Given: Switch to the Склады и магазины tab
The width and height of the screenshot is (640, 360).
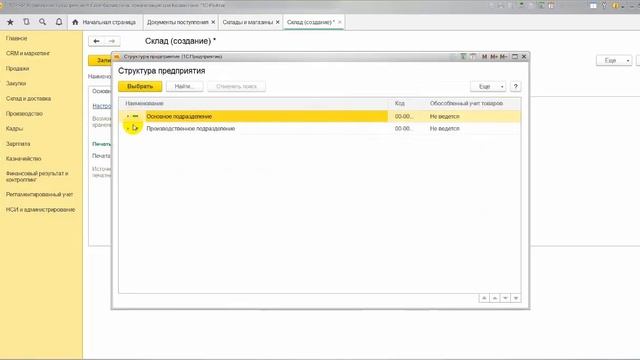Looking at the screenshot, I should pos(247,22).
